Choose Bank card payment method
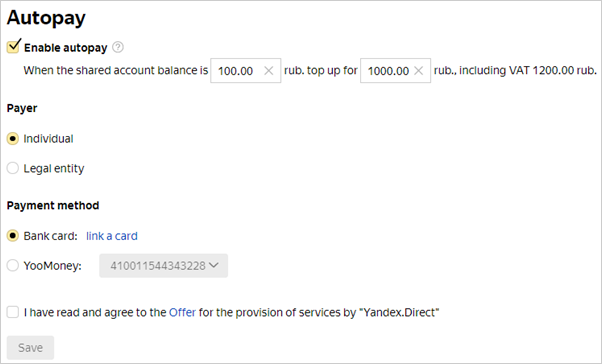The image size is (602, 364). point(13,236)
